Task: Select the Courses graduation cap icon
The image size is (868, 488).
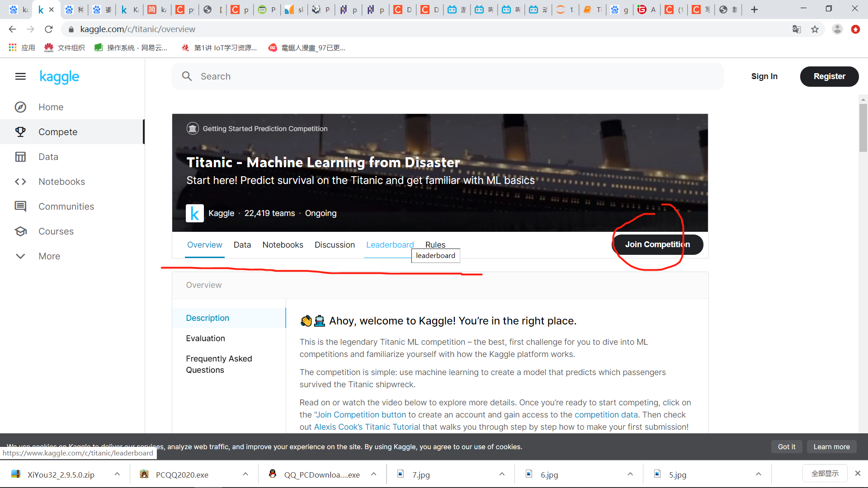Action: [20, 231]
